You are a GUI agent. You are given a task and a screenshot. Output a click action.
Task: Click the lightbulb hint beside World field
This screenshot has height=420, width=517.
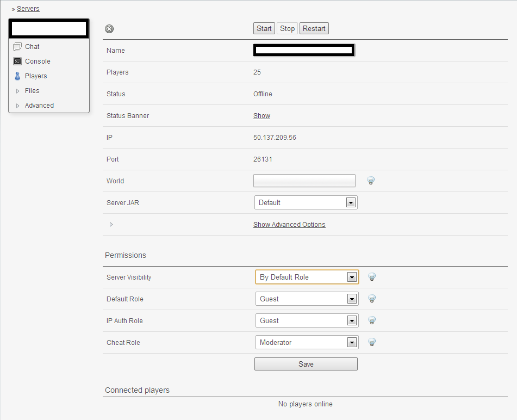click(x=371, y=181)
